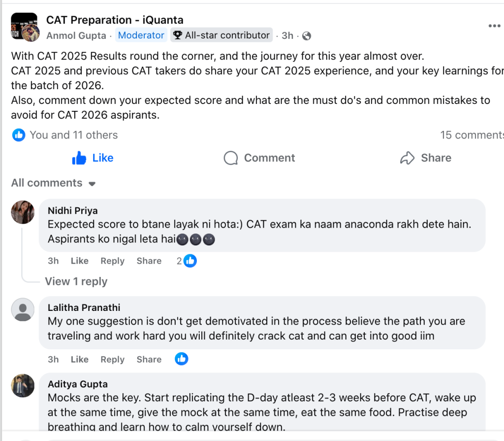Click the thumbs-up reaction under Lalitha's comment

(x=181, y=359)
